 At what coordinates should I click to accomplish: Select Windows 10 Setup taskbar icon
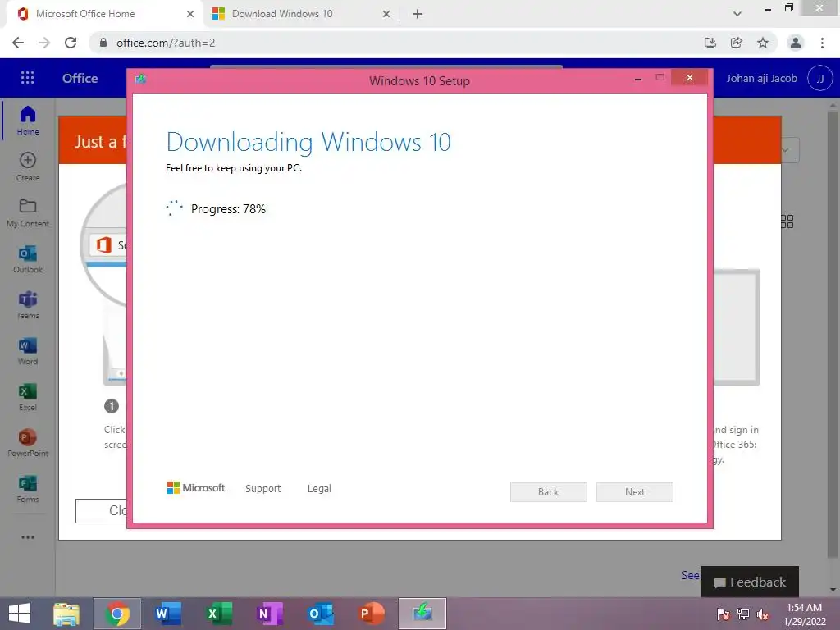(422, 614)
